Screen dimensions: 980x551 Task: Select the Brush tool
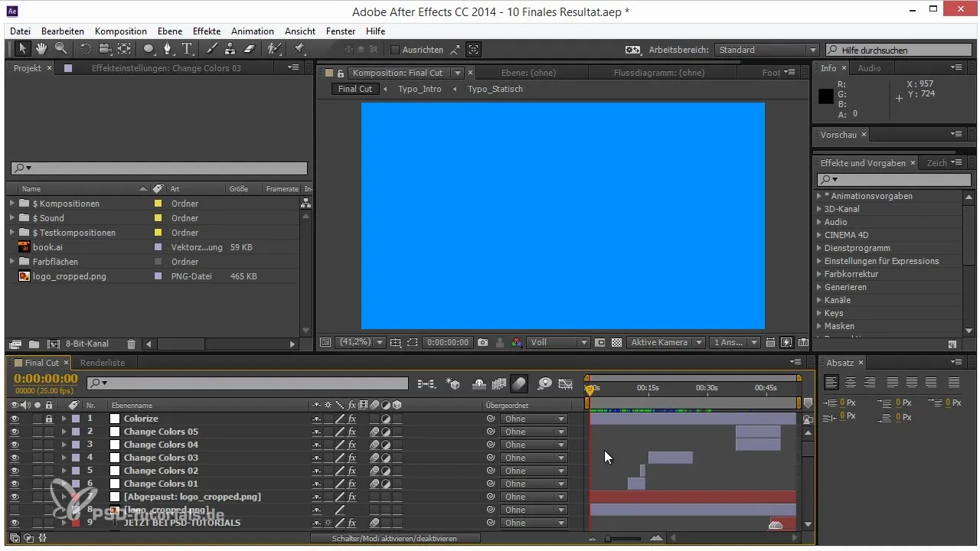[211, 49]
